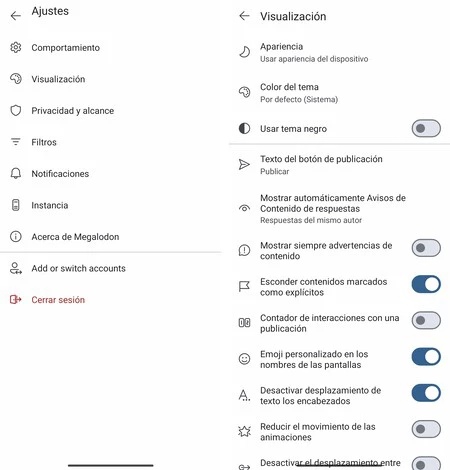
Task: Open Texto del botón de publicación options
Action: pos(339,165)
